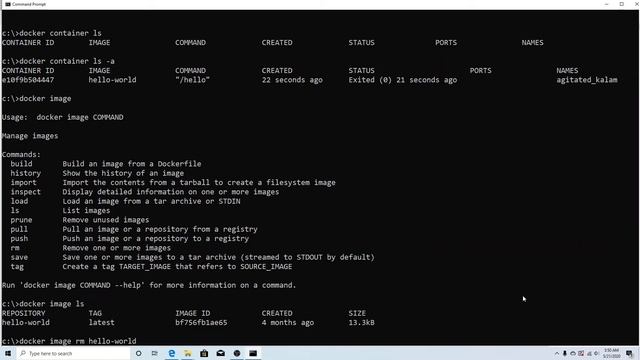Image resolution: width=640 pixels, height=360 pixels.
Task: Open the Action Center notification icon
Action: 629,353
